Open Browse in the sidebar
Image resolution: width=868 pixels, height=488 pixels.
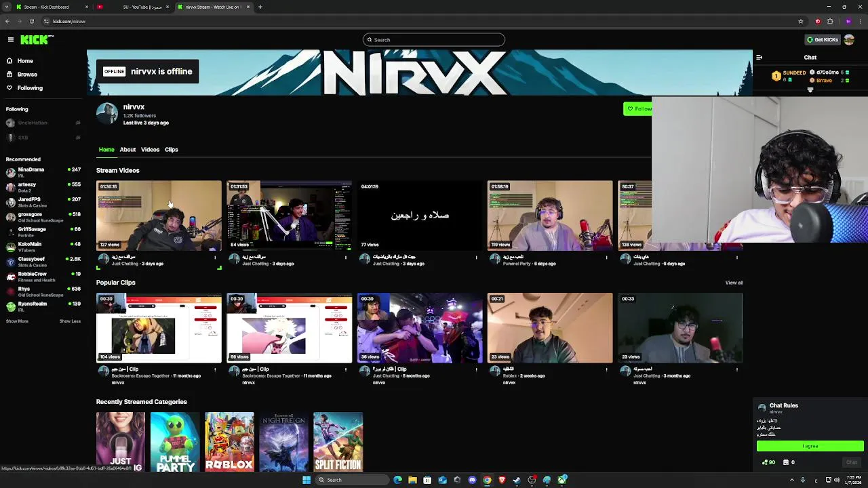27,75
